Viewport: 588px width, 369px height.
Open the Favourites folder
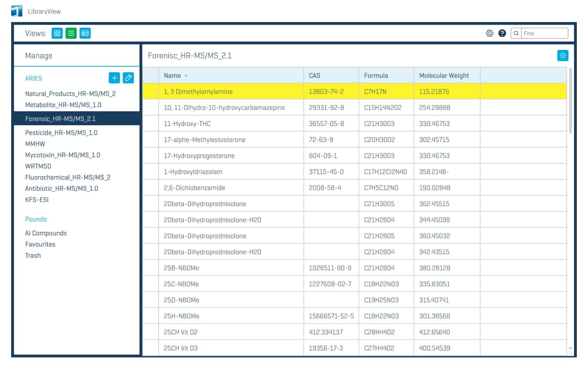click(40, 244)
